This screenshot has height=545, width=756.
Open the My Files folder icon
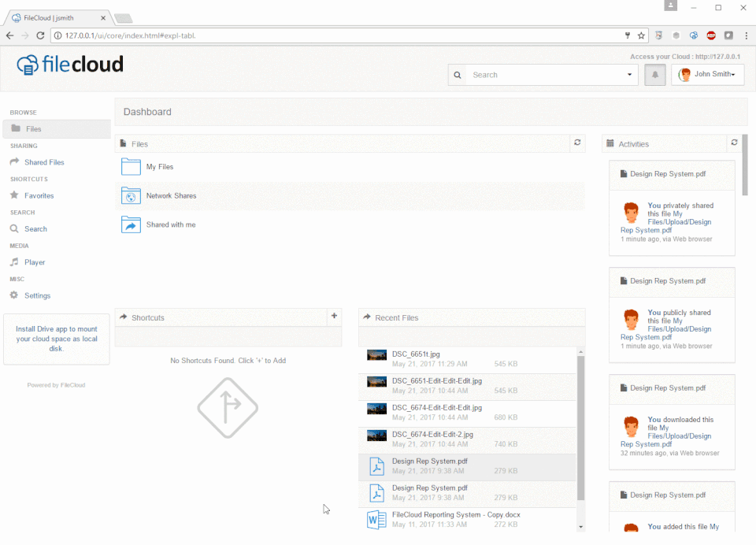tap(131, 166)
